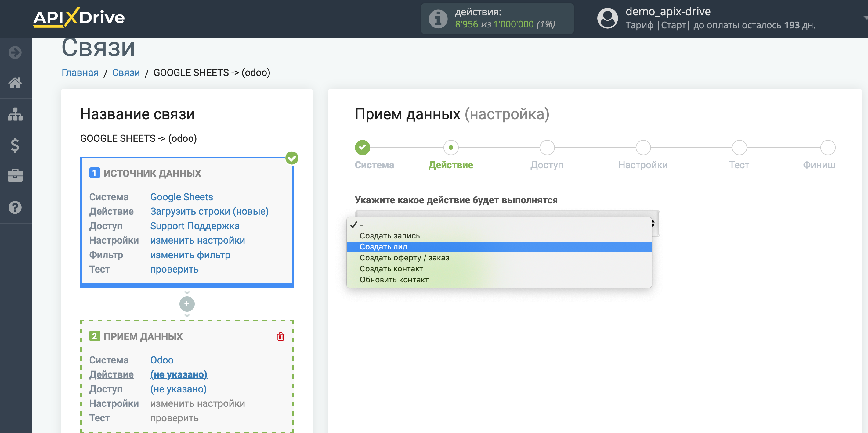Image resolution: width=868 pixels, height=433 pixels.
Task: Choose Создать запись option
Action: [499, 236]
